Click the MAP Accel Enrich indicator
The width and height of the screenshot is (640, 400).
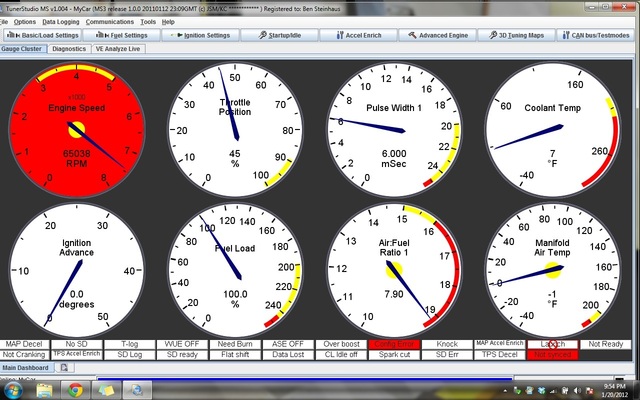tap(500, 344)
